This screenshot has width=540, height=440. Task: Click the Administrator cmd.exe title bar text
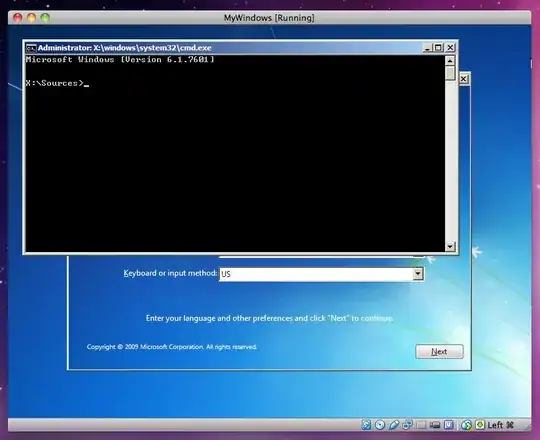point(124,48)
